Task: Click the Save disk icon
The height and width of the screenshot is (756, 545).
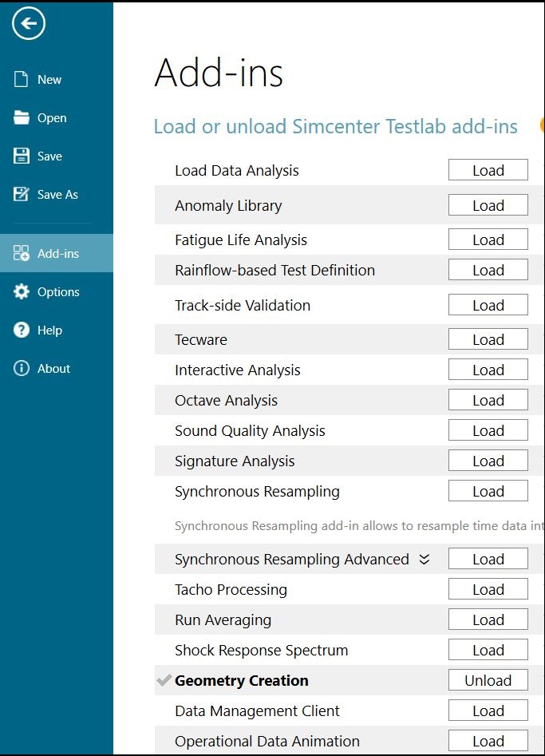Action: pos(22,156)
